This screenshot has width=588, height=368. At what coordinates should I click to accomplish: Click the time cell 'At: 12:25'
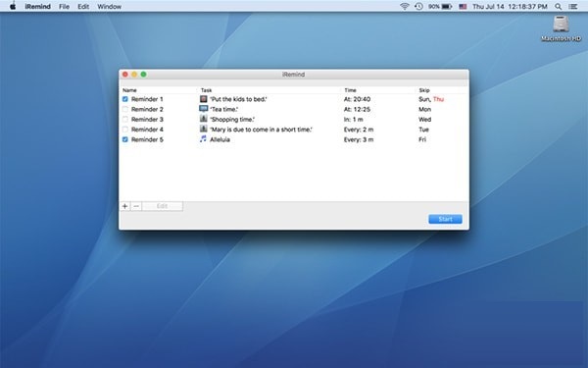click(x=357, y=109)
